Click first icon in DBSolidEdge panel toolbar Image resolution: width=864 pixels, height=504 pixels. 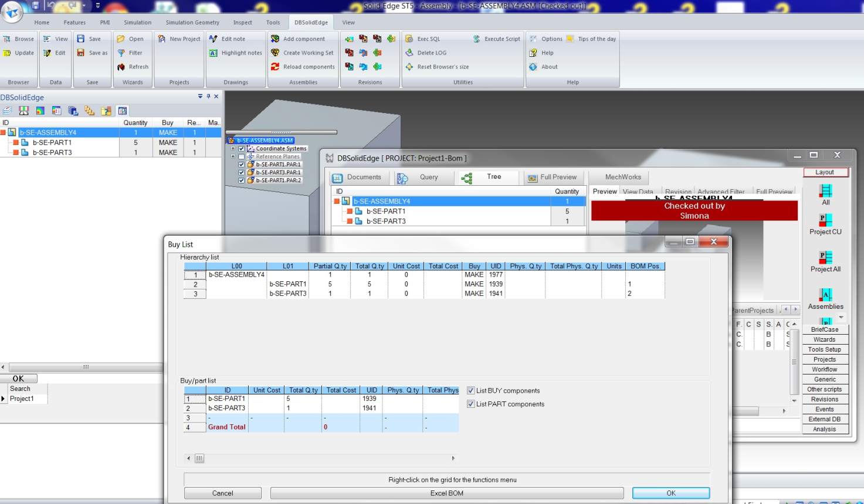(7, 111)
